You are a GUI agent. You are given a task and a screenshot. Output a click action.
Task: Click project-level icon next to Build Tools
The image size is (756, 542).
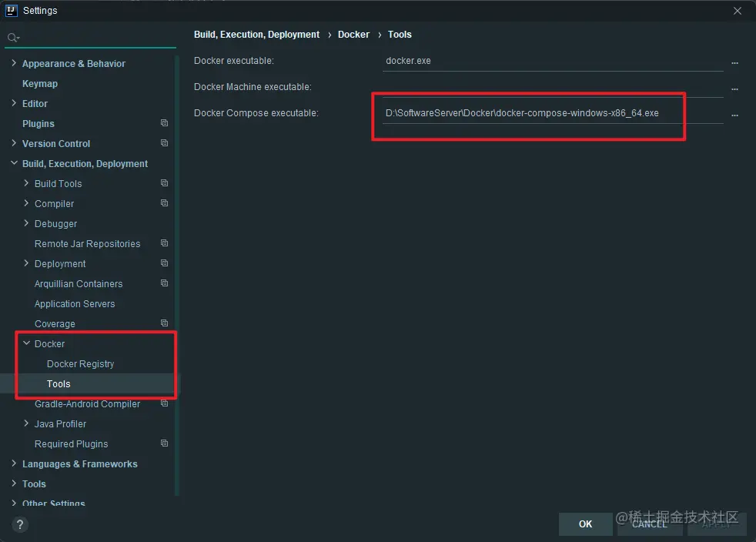(x=165, y=183)
